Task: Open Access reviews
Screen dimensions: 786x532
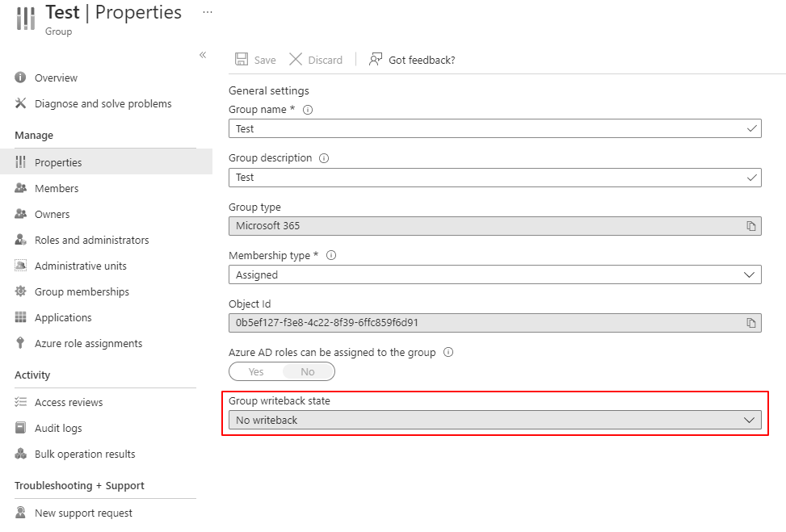Action: click(69, 402)
